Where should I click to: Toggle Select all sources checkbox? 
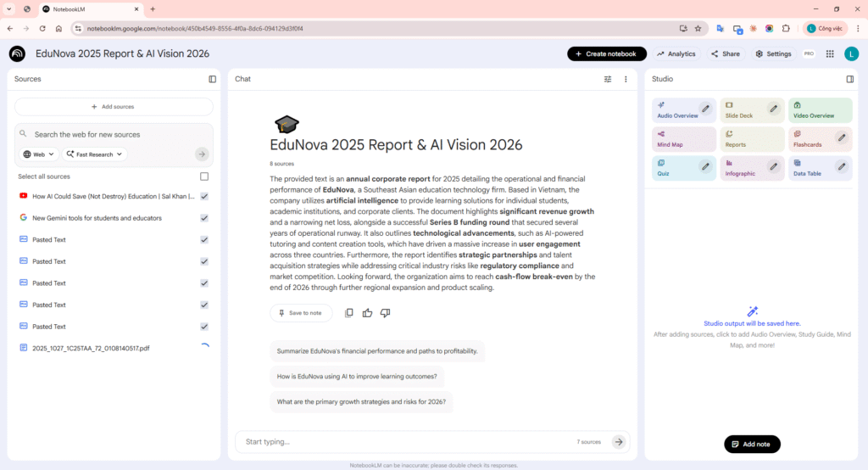[x=203, y=176]
